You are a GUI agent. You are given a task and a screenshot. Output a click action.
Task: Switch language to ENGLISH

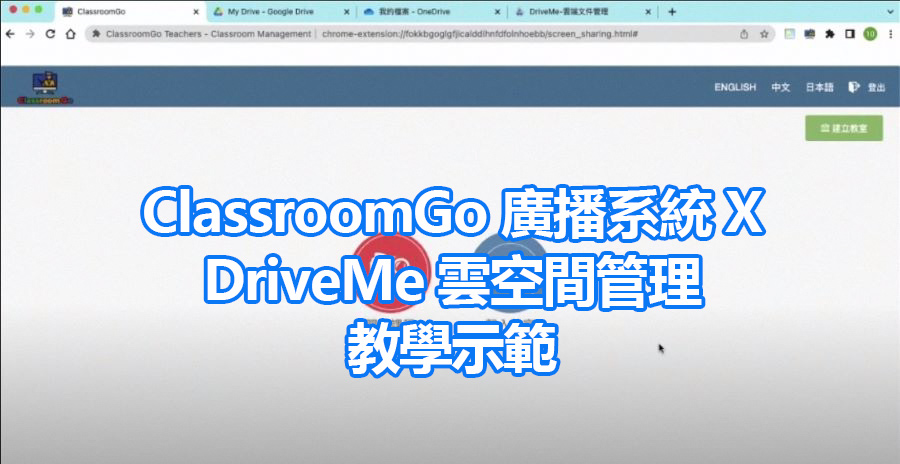[x=735, y=87]
